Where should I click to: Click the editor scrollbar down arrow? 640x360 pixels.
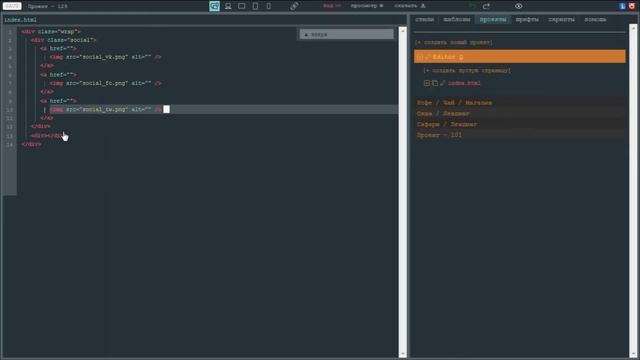click(402, 354)
